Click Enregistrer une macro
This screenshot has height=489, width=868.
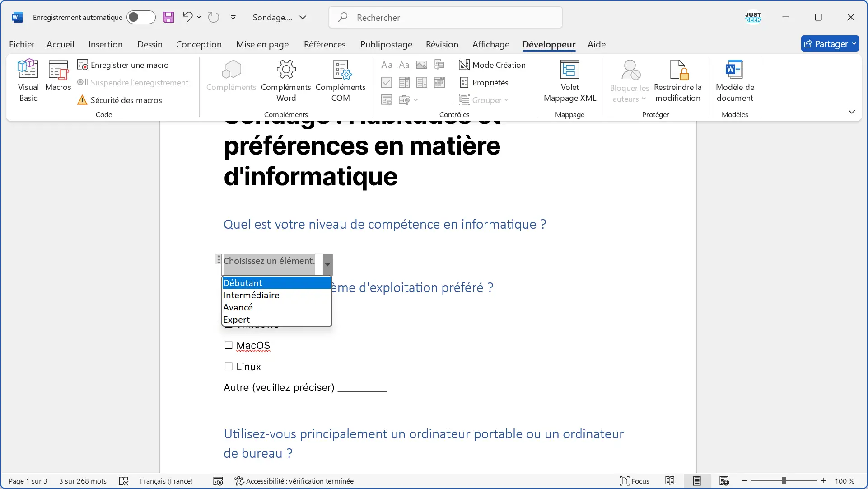(x=123, y=65)
